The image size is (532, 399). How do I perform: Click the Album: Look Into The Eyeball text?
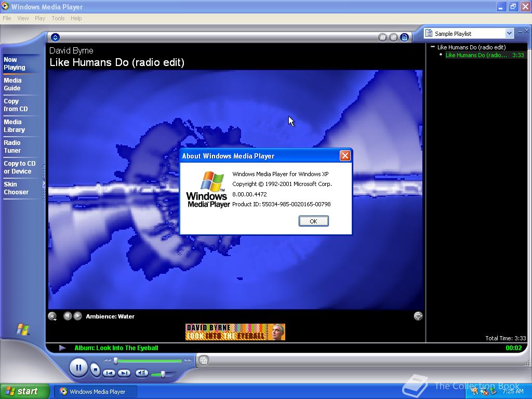[x=116, y=348]
